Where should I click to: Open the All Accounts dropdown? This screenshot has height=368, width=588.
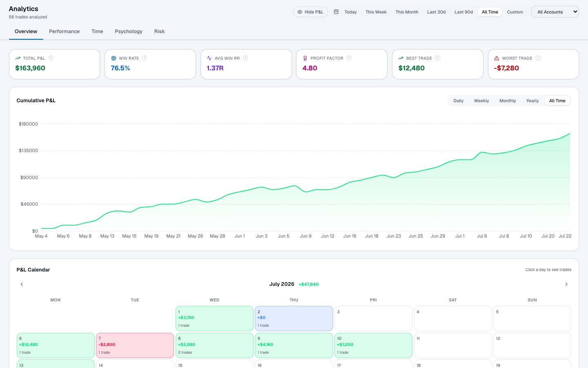pyautogui.click(x=555, y=12)
